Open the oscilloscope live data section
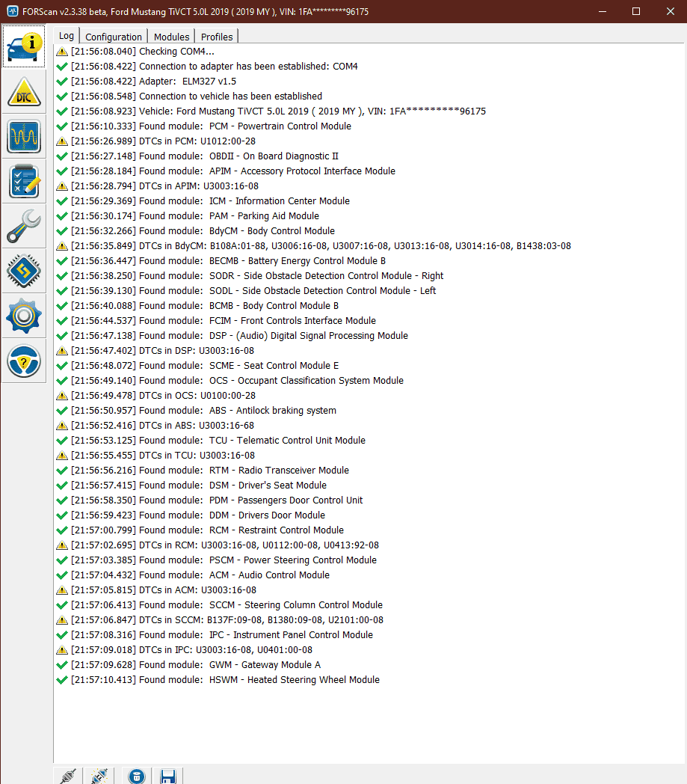 [x=24, y=136]
